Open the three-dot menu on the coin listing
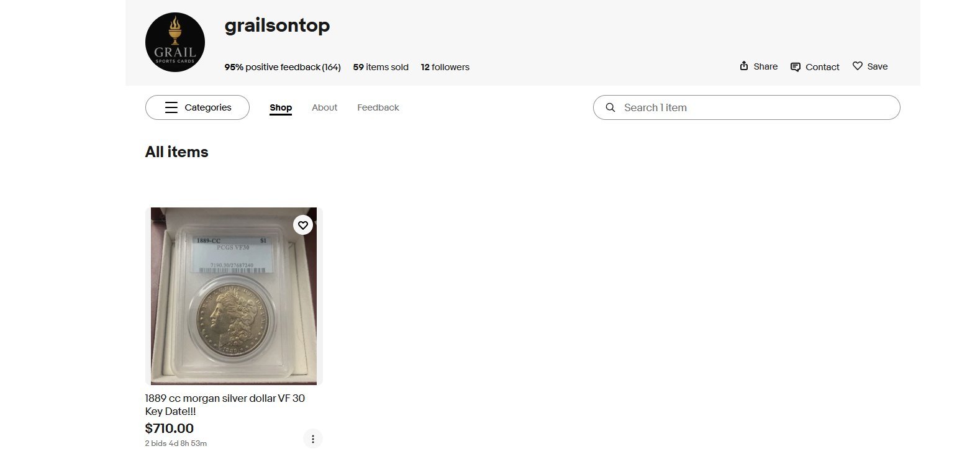980x459 pixels. (313, 439)
